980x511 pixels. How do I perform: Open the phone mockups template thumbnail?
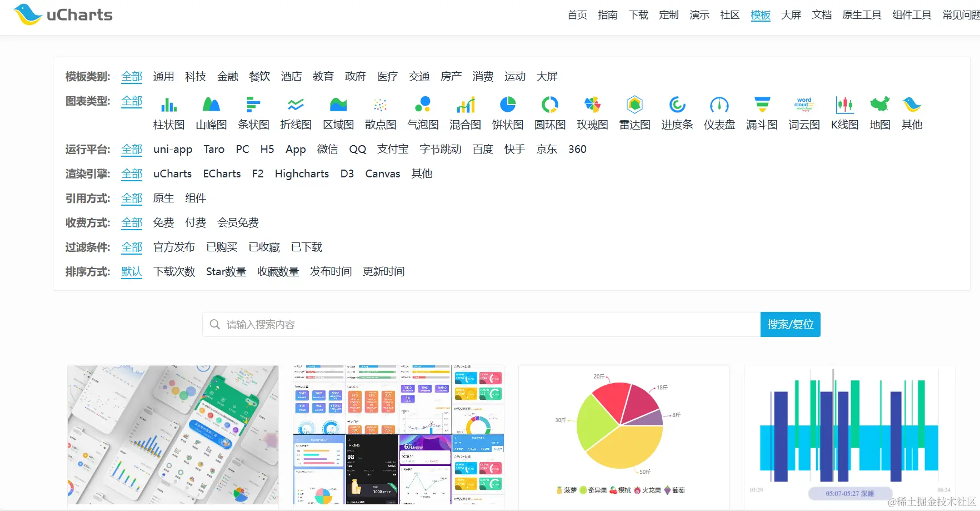(x=173, y=435)
